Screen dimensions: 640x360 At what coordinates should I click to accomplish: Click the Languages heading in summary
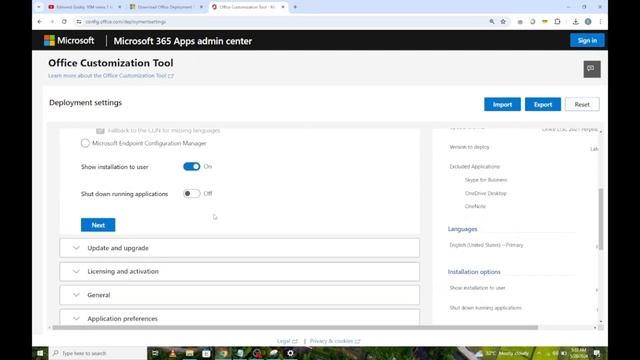[462, 229]
